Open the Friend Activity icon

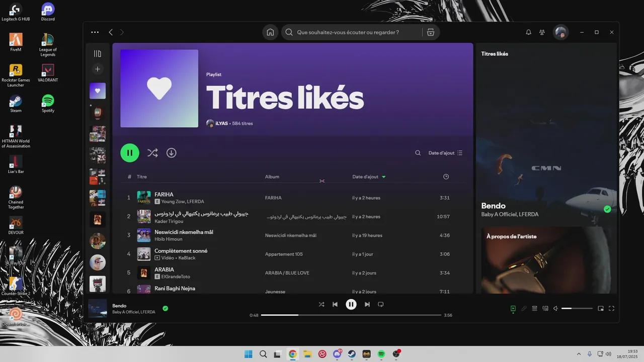(542, 32)
